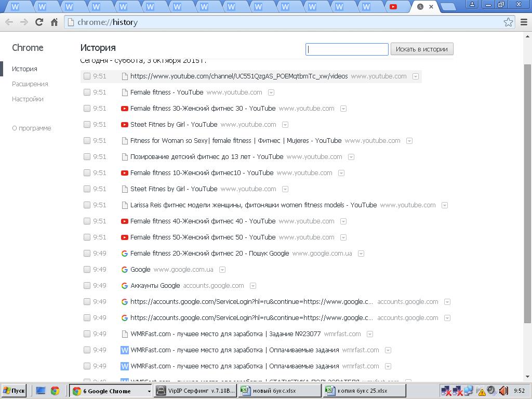This screenshot has width=532, height=399.
Task: Open the user profile button in title bar
Action: pyautogui.click(x=472, y=4)
